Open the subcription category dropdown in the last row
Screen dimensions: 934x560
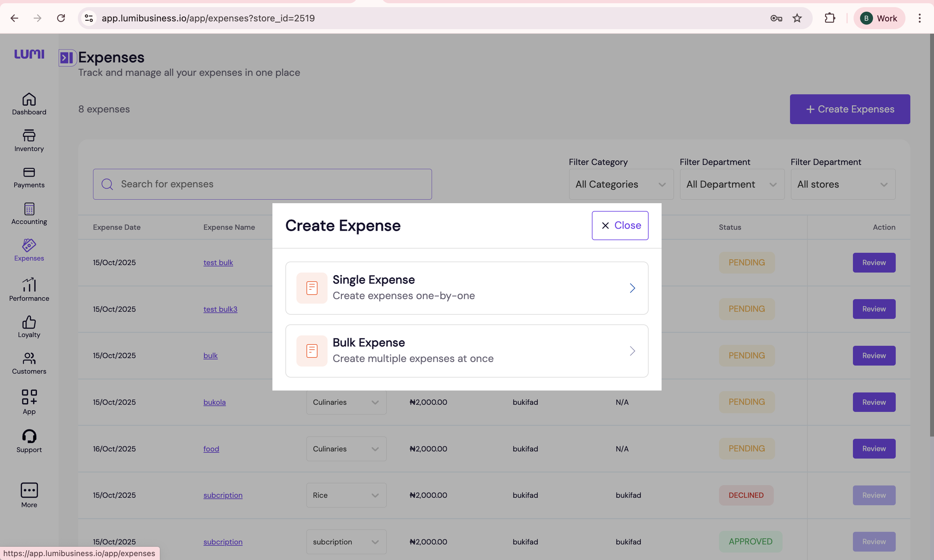click(x=346, y=542)
